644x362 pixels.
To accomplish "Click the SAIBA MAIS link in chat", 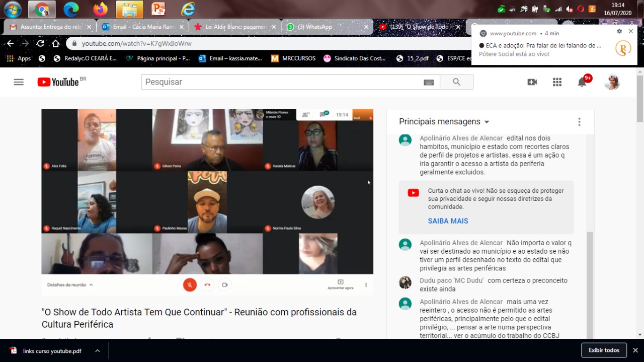I will point(448,221).
